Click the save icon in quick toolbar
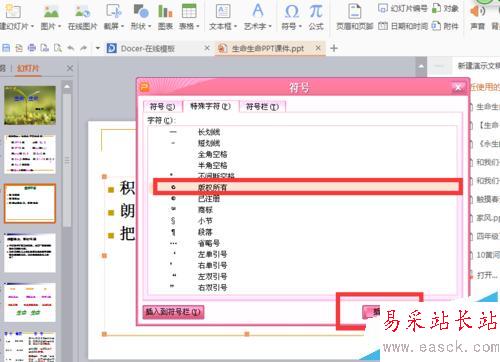 [6, 48]
